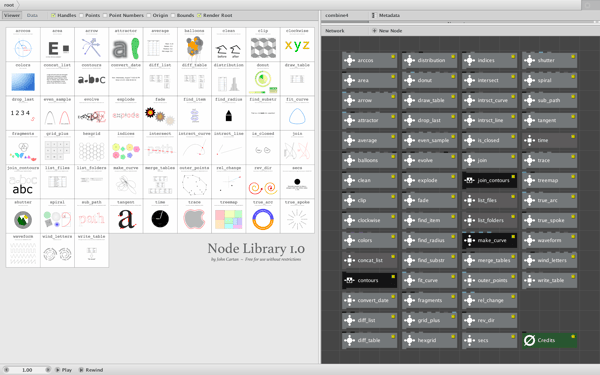The height and width of the screenshot is (375, 600).
Task: Click the waveform node
Action: (549, 240)
